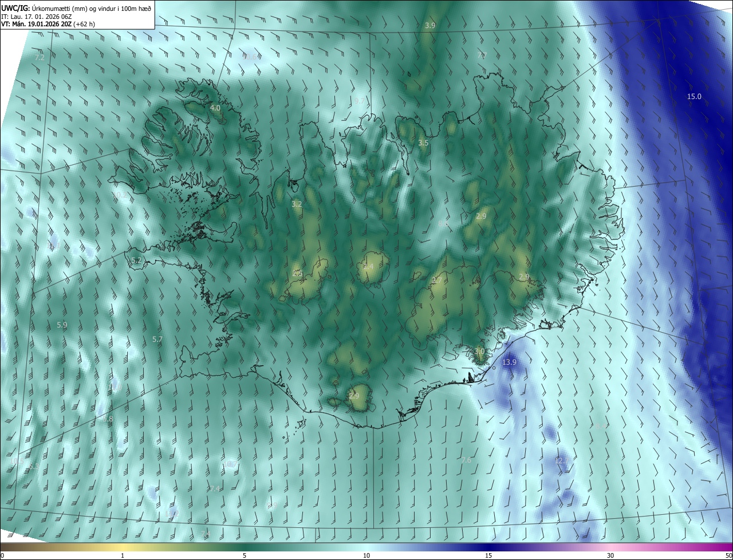Click the 'IT: Lau. 17. 01. 2026 06Z' line

(36, 17)
